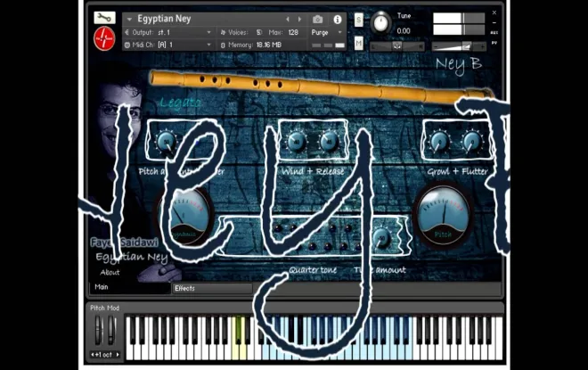The height and width of the screenshot is (370, 588).
Task: Open the instrument info icon
Action: pyautogui.click(x=338, y=19)
